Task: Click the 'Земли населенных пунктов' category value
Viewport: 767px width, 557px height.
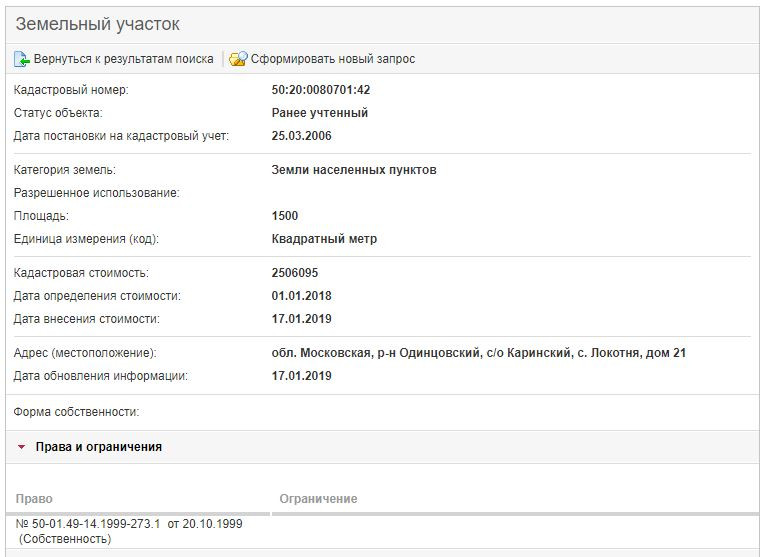Action: click(x=354, y=170)
